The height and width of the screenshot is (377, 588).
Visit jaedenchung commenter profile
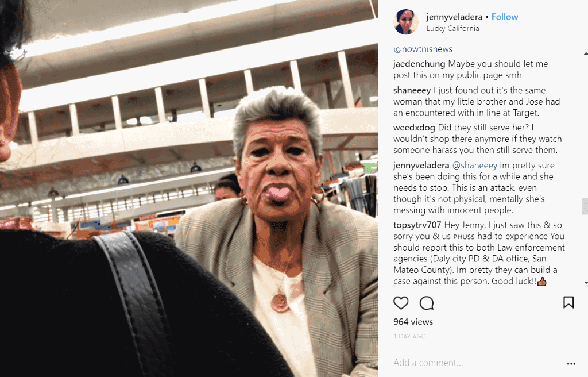point(419,64)
